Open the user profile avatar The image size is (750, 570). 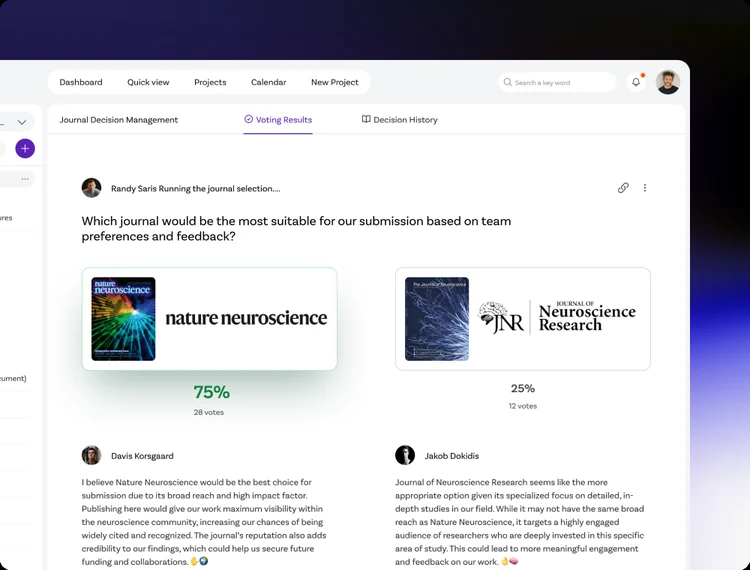tap(668, 82)
